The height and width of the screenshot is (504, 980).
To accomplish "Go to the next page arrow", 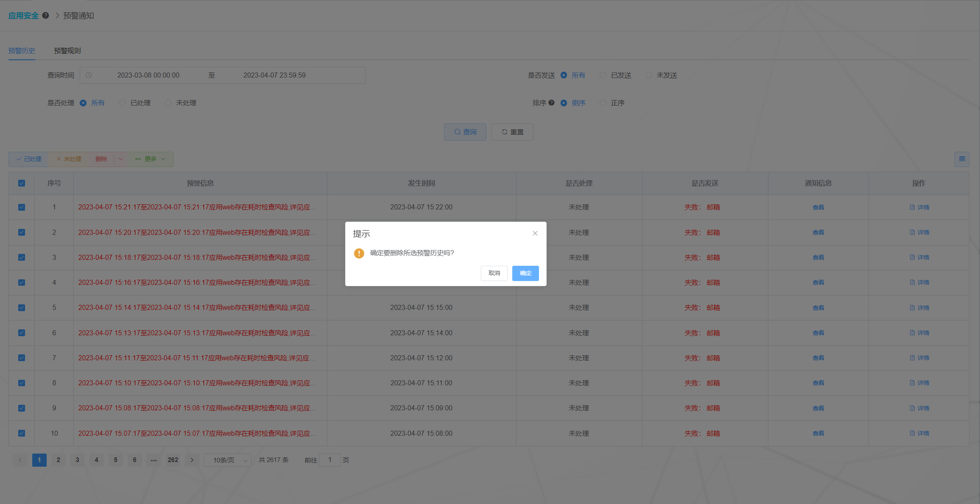I will (192, 460).
